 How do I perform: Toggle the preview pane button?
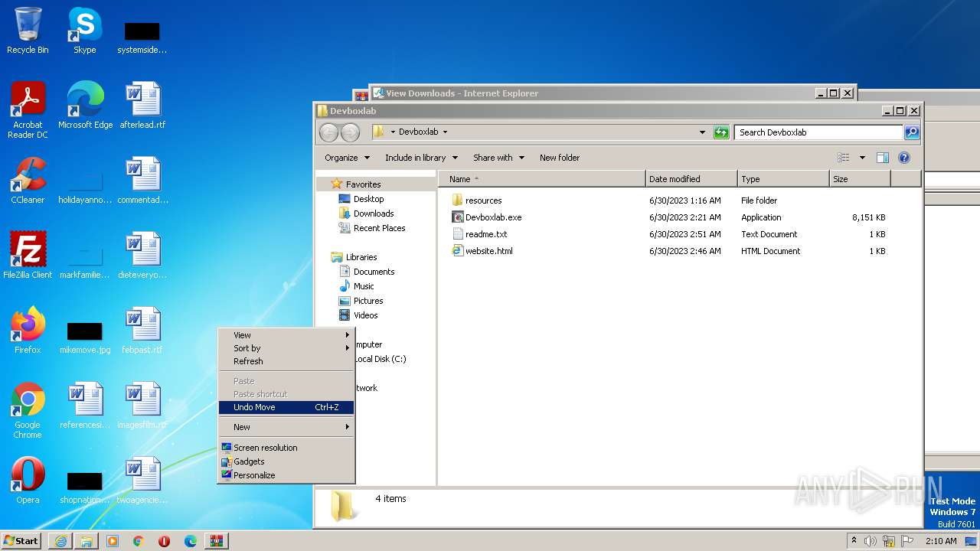coord(882,158)
